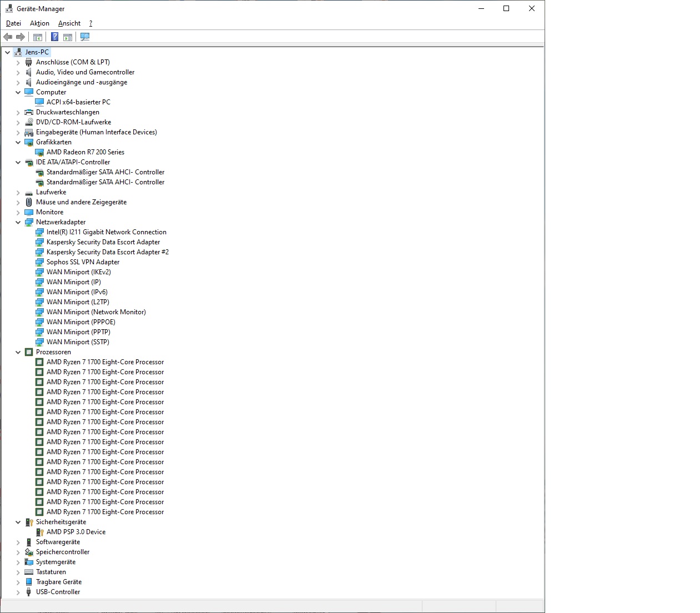Image resolution: width=700 pixels, height=613 pixels.
Task: Click the AMD Radeon R7 200 Series icon
Action: point(39,152)
